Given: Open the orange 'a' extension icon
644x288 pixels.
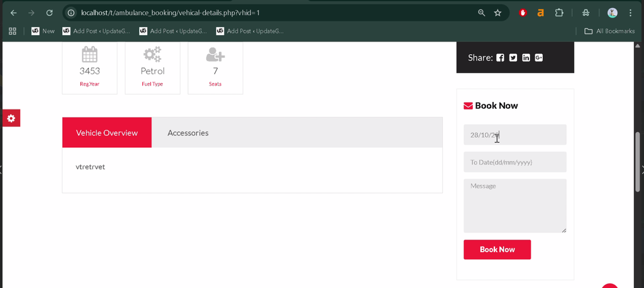Looking at the screenshot, I should 540,13.
